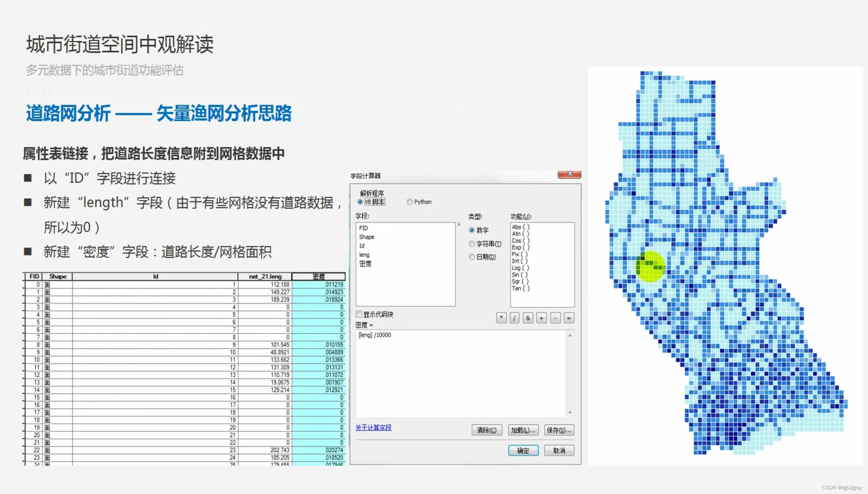Click the density cell .013366
This screenshot has height=494, width=868.
tap(318, 360)
